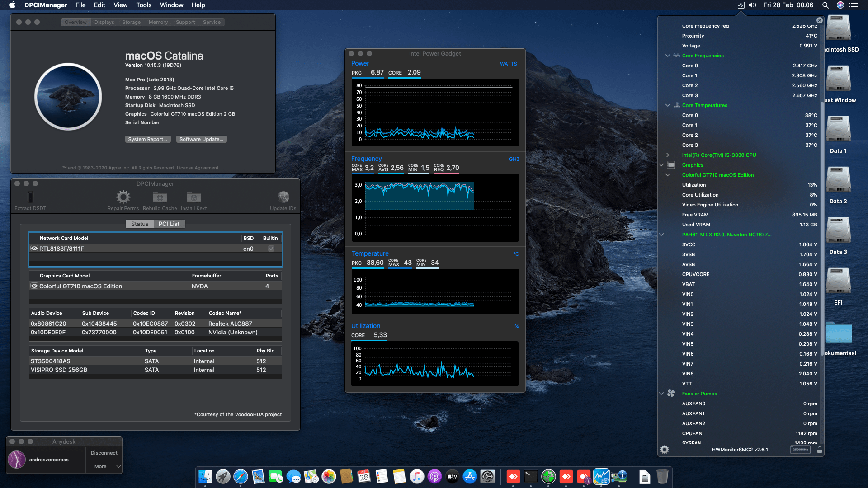Open the License Agreement link
Viewport: 868px width, 488px height.
pyautogui.click(x=198, y=168)
